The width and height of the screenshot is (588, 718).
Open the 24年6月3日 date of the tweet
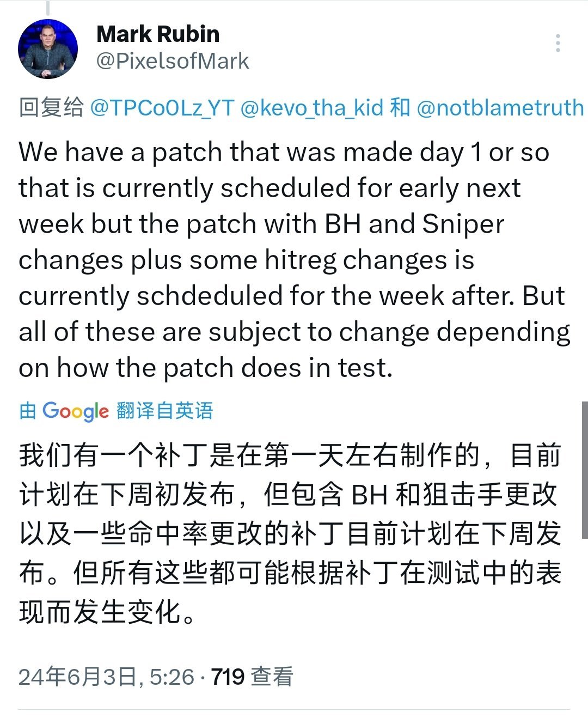pyautogui.click(x=76, y=677)
